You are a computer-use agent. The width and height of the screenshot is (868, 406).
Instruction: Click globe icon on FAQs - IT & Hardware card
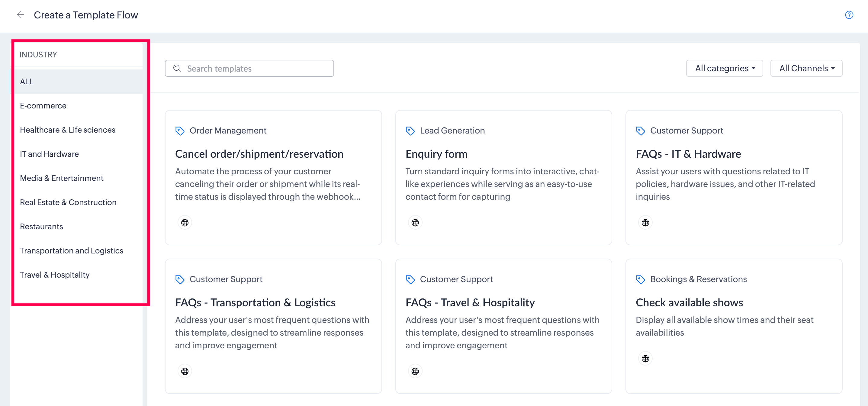pyautogui.click(x=645, y=223)
